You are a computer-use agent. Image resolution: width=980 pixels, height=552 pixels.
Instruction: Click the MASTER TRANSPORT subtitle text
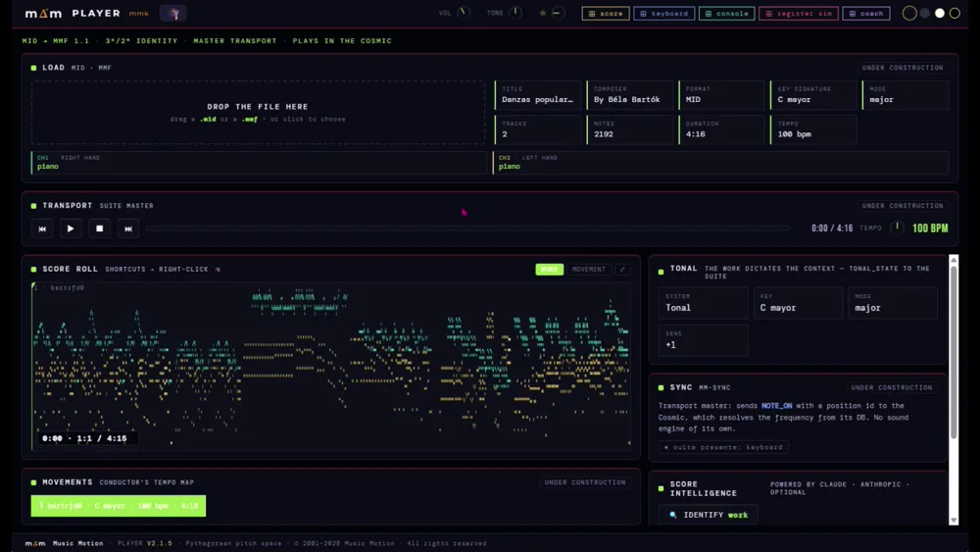tap(235, 40)
